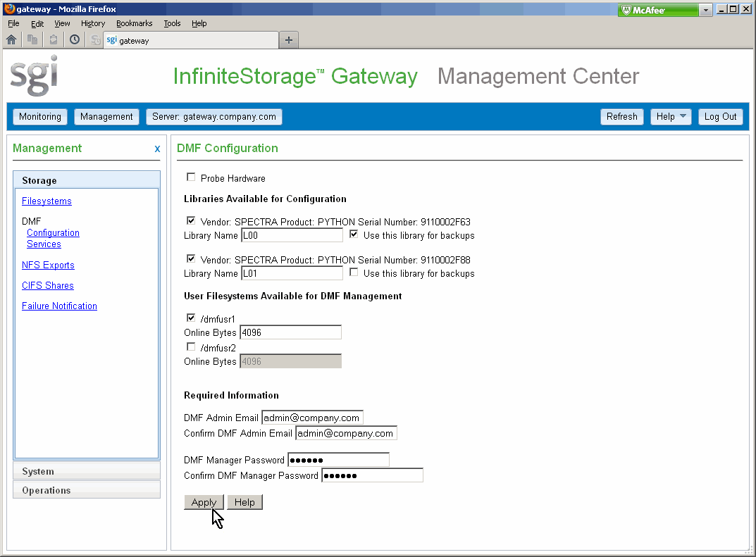Click the history clock icon in toolbar
The image size is (756, 557).
pos(74,40)
